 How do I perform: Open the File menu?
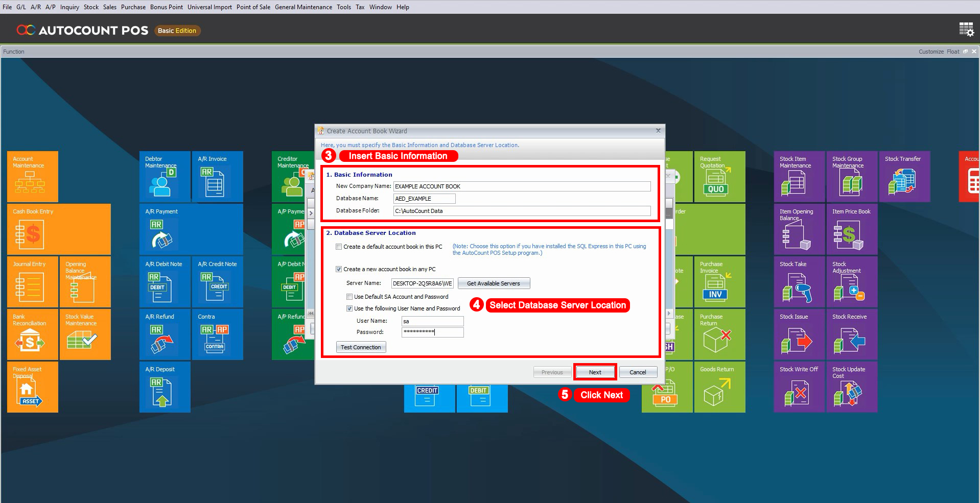coord(7,7)
